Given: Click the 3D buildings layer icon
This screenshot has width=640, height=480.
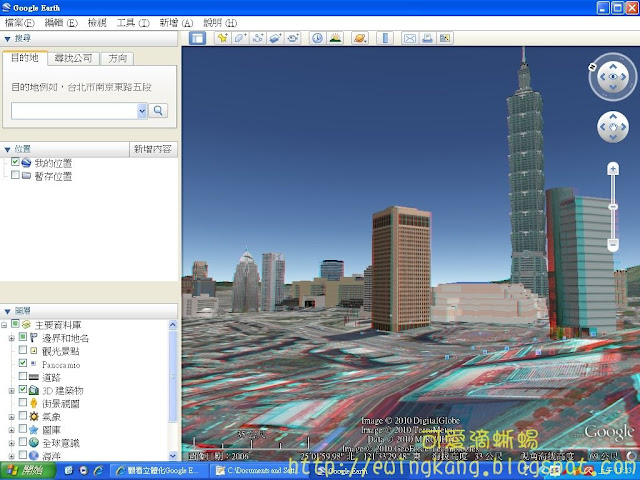Looking at the screenshot, I should (x=34, y=390).
